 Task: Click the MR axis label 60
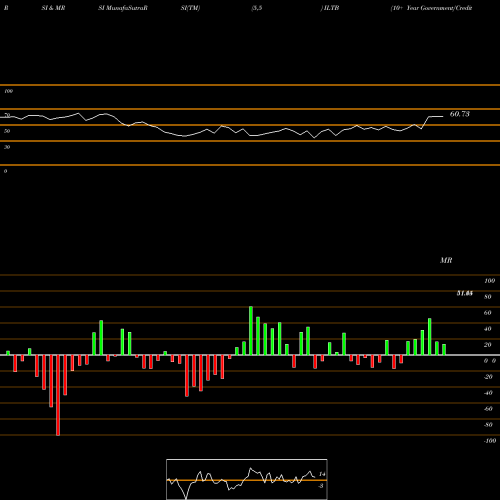click(487, 313)
